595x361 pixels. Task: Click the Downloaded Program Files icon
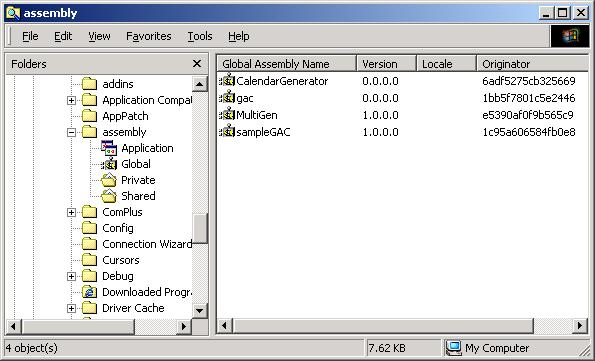pos(90,292)
